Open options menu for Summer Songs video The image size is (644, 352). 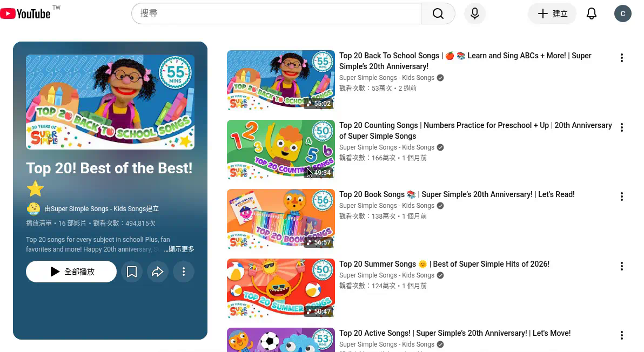point(622,266)
